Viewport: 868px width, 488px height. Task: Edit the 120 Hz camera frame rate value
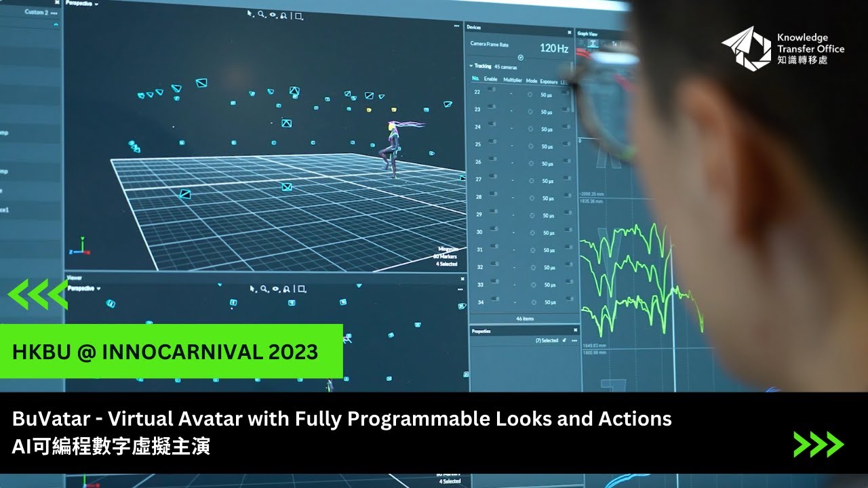[x=553, y=48]
